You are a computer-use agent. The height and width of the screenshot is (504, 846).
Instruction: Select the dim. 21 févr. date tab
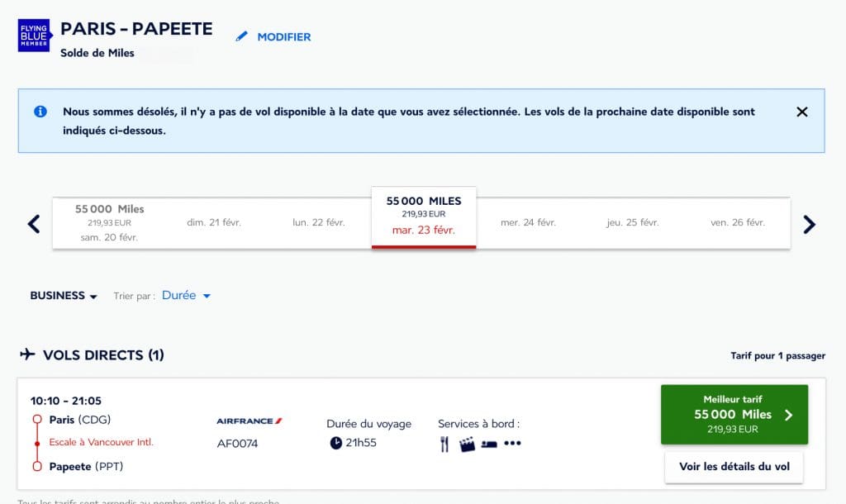[214, 222]
